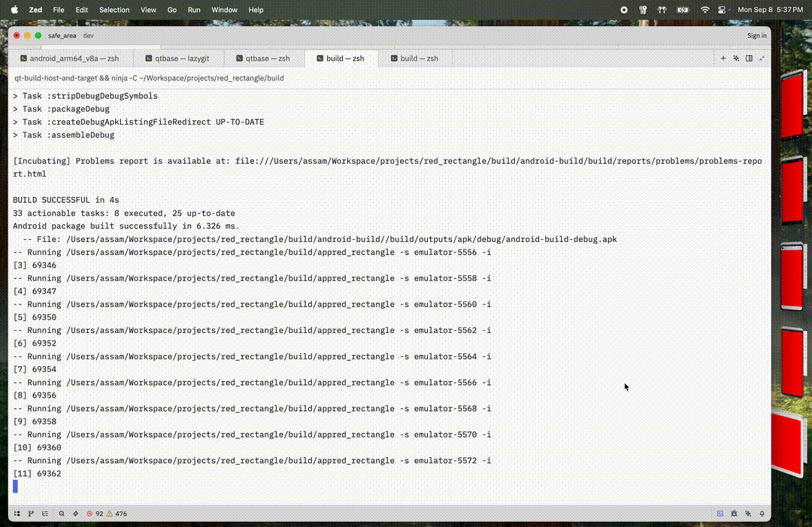Open the File menu
The height and width of the screenshot is (527, 812).
coord(59,10)
